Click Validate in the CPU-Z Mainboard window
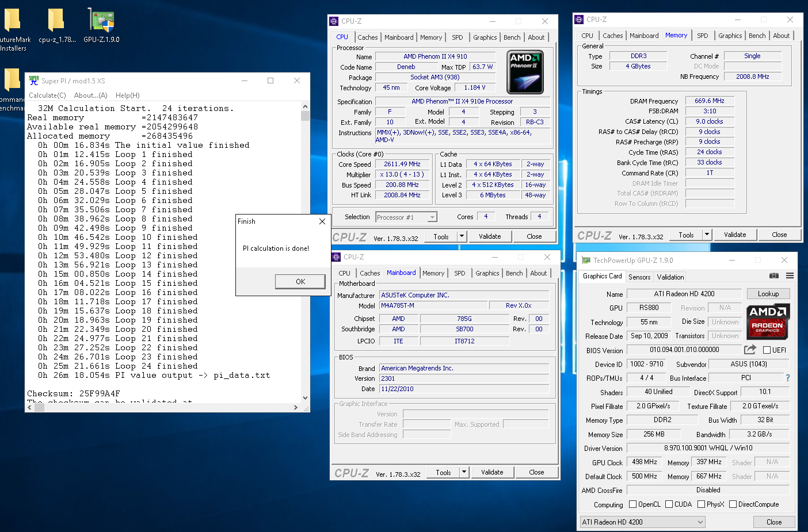 [x=492, y=472]
